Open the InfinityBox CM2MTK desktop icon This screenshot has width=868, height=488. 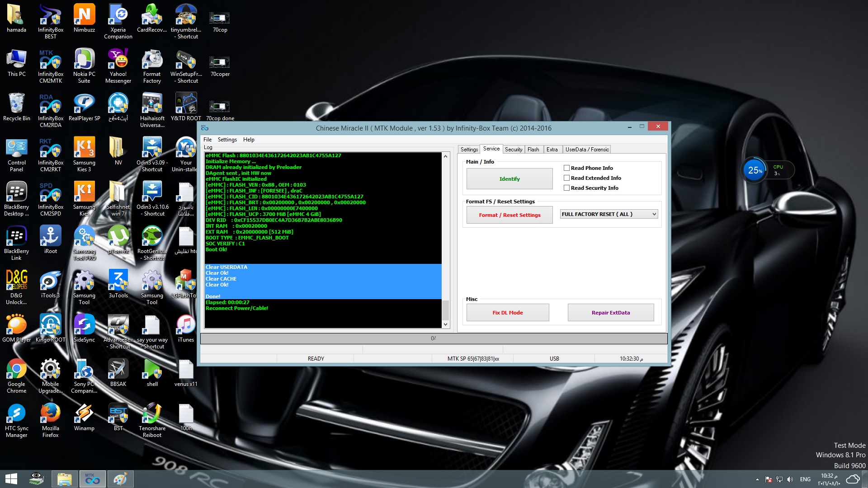pyautogui.click(x=51, y=66)
